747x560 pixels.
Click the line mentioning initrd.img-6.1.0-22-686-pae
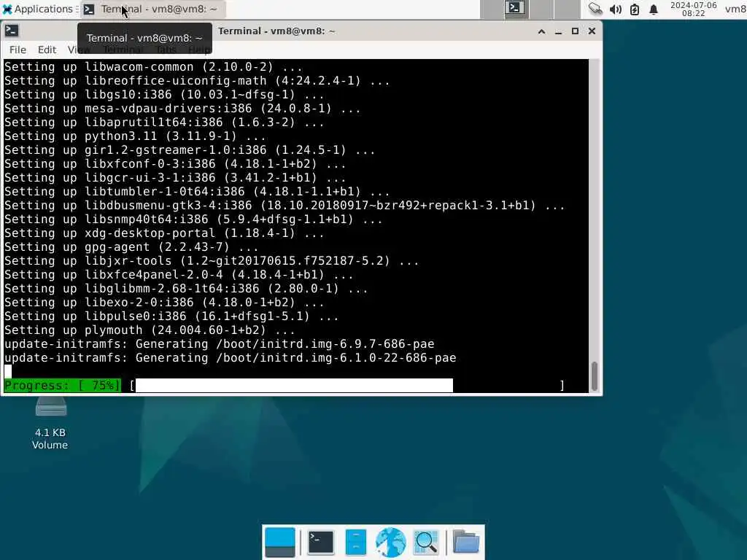[x=230, y=357]
